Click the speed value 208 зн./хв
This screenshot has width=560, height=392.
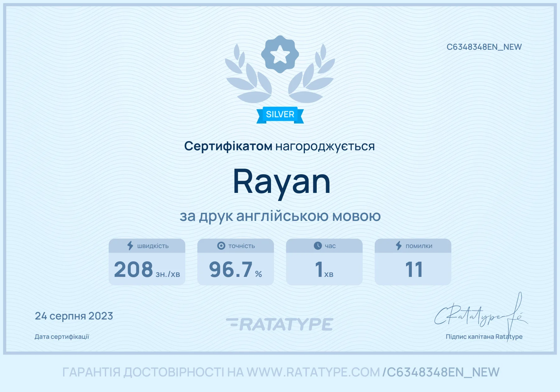tap(147, 269)
